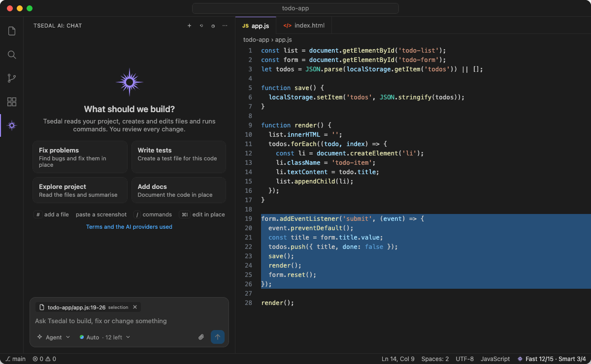Open the Extensions icon in activity bar
Image resolution: width=591 pixels, height=364 pixels.
point(12,102)
